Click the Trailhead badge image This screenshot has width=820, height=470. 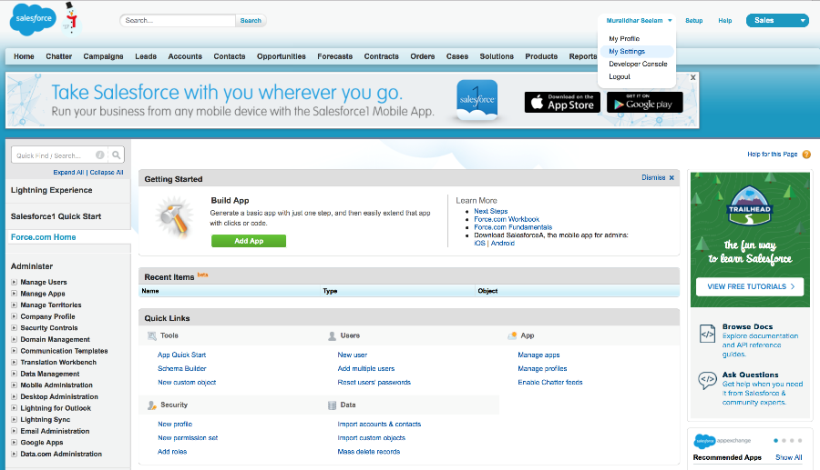[x=749, y=206]
